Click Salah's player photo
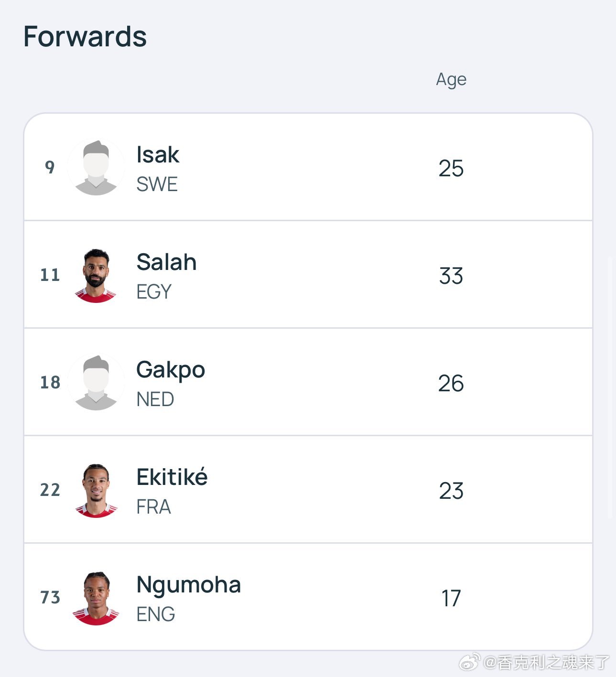This screenshot has width=616, height=677. click(96, 275)
